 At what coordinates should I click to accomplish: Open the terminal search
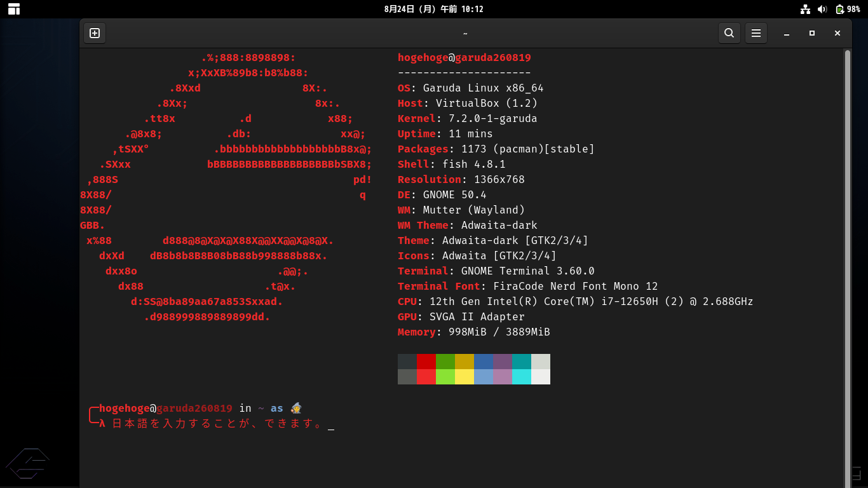pos(729,33)
